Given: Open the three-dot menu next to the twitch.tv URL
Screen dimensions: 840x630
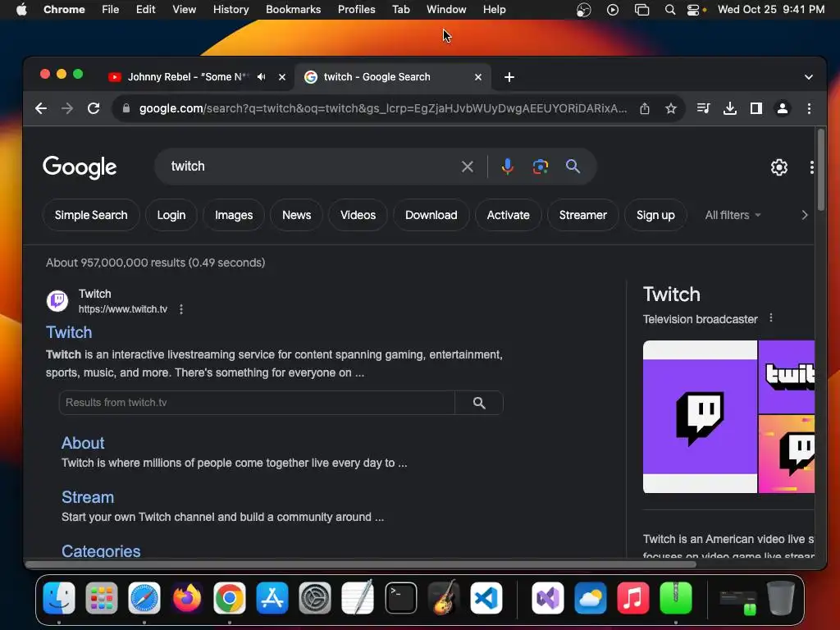Looking at the screenshot, I should [181, 309].
